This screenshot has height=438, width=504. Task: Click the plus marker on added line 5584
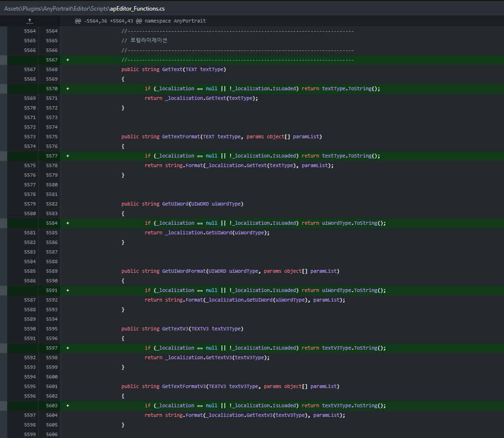click(x=68, y=223)
